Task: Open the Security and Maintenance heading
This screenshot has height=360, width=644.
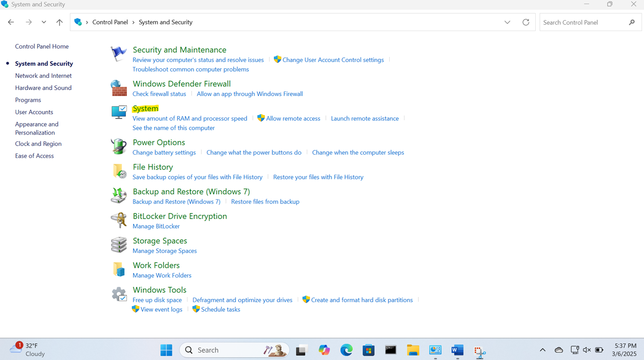Action: (179, 50)
